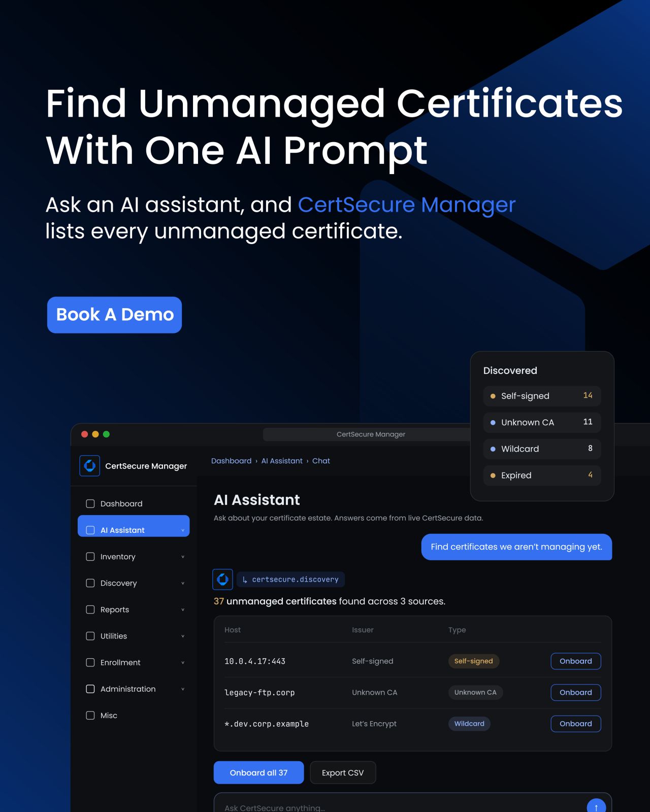Image resolution: width=650 pixels, height=812 pixels.
Task: Open the AI Assistant breadcrumb link
Action: 282,461
